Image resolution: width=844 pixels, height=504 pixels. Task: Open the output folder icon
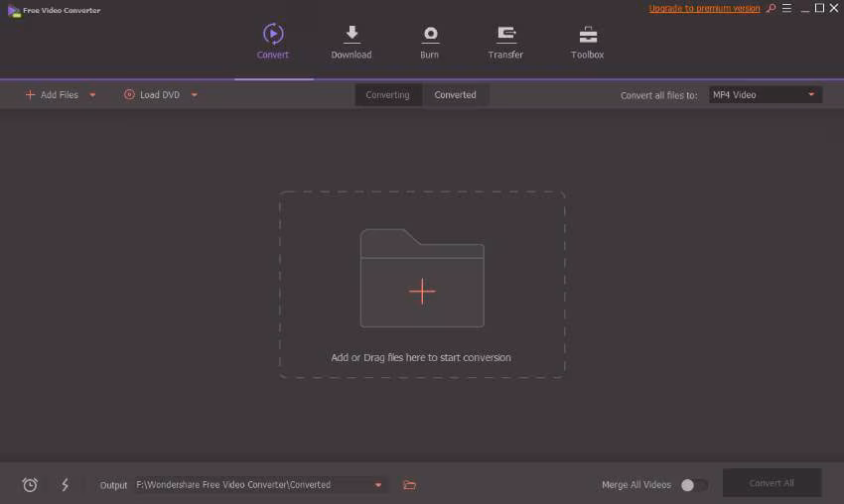[x=410, y=484]
